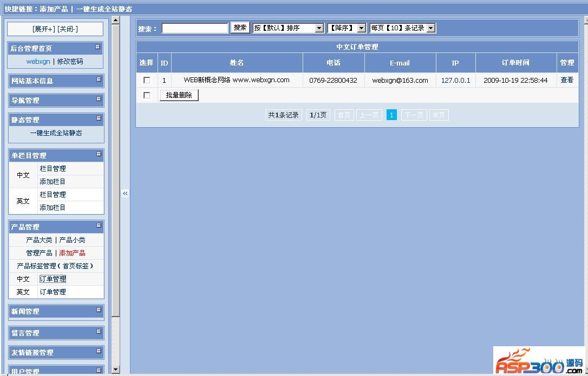Click the sidebar vertical scrollbar thumb
The image size is (588, 376).
[x=115, y=170]
